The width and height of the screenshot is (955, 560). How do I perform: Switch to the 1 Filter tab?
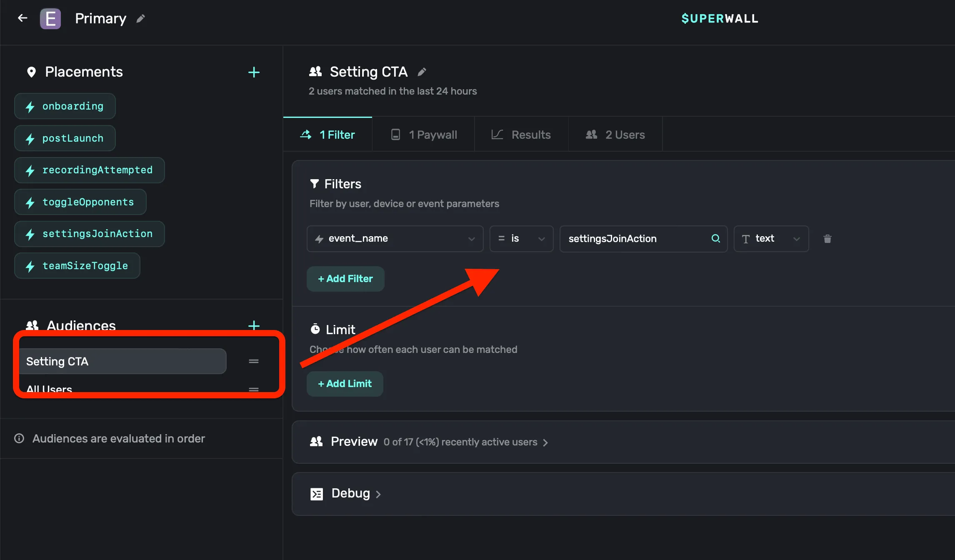click(x=327, y=135)
